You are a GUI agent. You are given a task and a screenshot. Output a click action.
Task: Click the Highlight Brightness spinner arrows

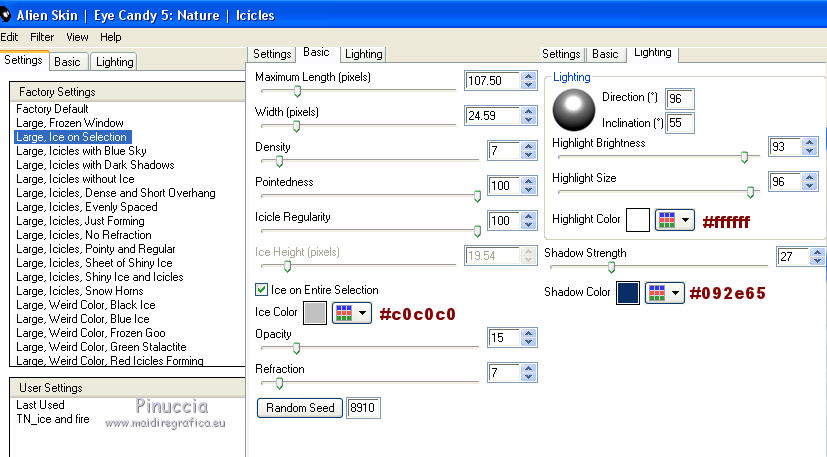809,147
